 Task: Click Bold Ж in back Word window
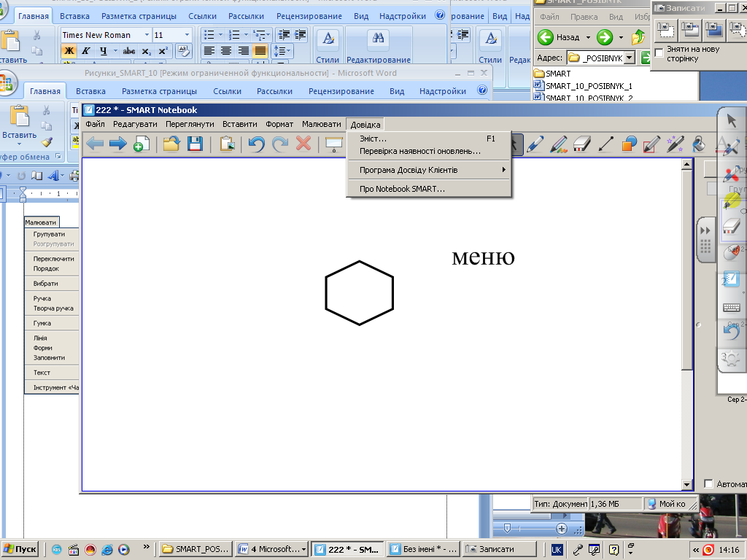pos(69,51)
